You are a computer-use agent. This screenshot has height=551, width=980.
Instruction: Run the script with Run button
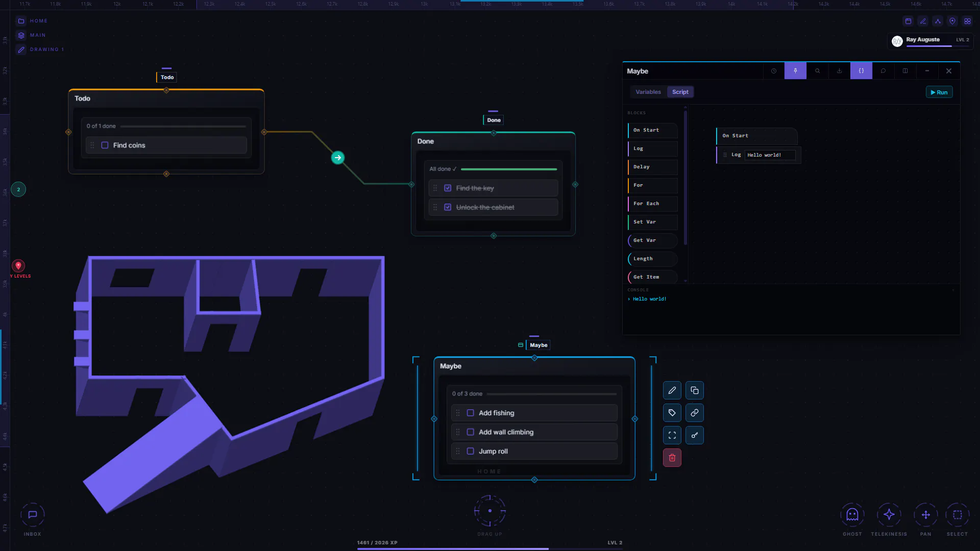tap(939, 92)
